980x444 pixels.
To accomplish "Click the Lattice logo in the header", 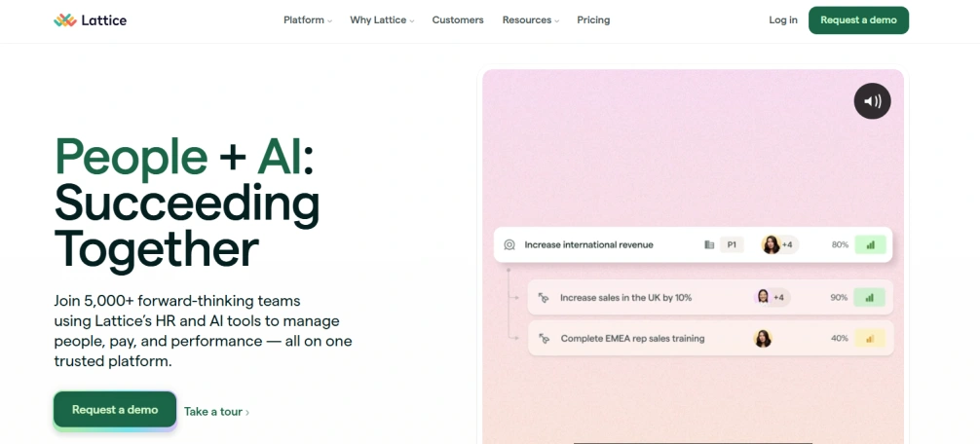I will click(90, 20).
